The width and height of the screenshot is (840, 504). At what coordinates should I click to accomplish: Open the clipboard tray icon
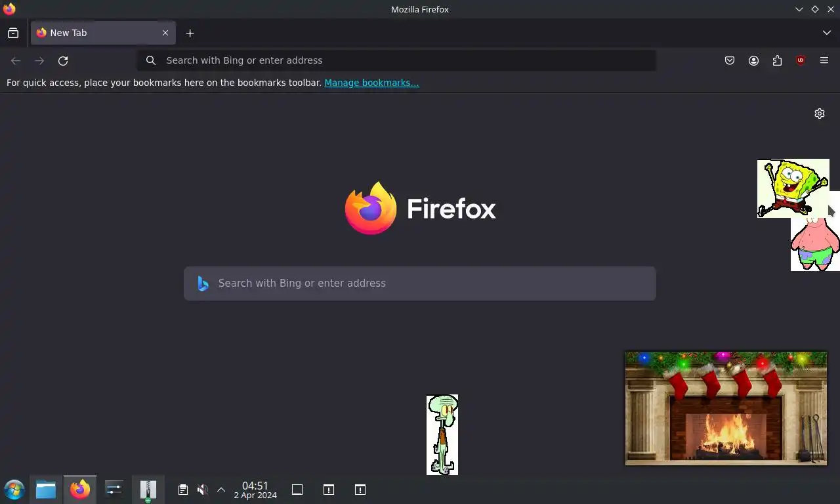coord(183,490)
